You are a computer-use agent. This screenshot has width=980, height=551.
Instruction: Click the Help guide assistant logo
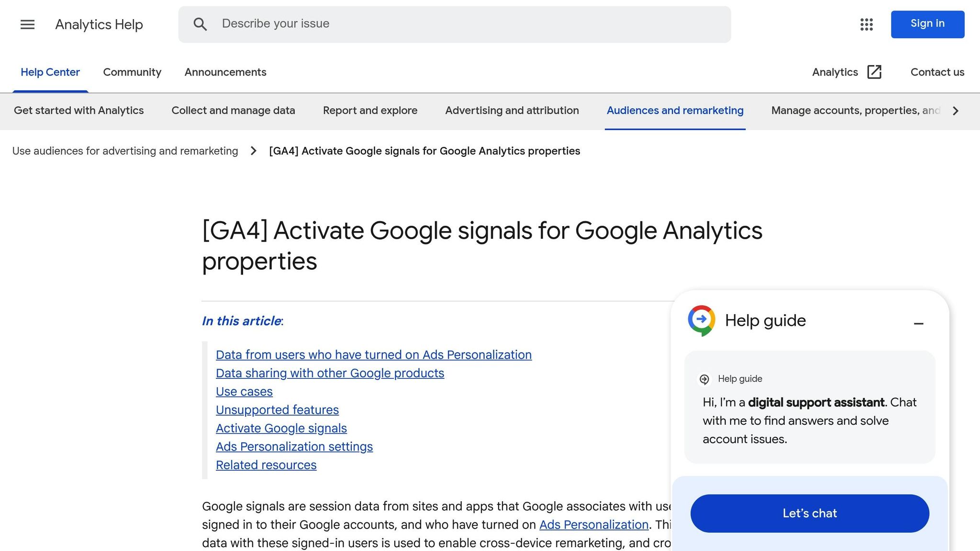(x=701, y=320)
